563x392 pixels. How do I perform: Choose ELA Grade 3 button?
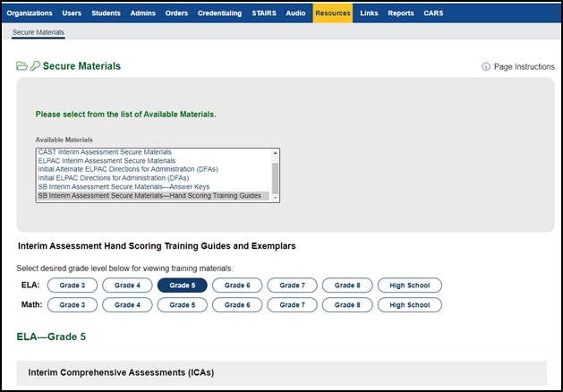point(73,285)
